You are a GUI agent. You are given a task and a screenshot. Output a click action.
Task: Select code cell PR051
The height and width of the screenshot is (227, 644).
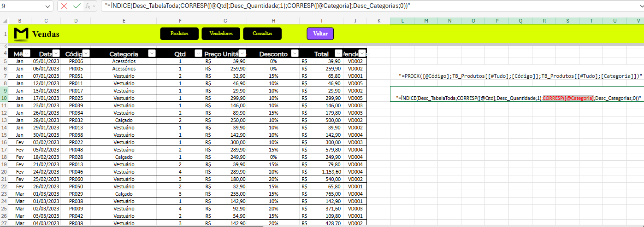coord(76,76)
